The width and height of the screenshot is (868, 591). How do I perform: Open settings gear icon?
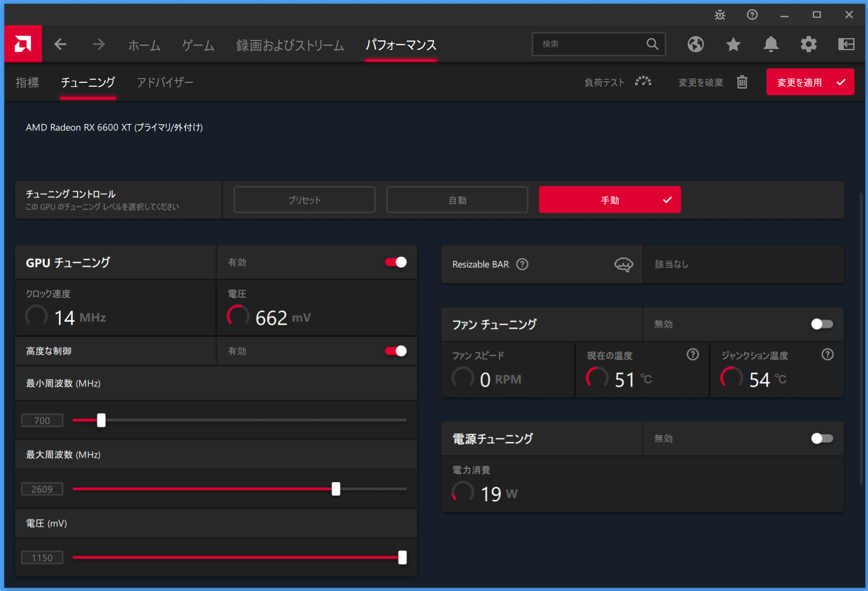[x=809, y=44]
